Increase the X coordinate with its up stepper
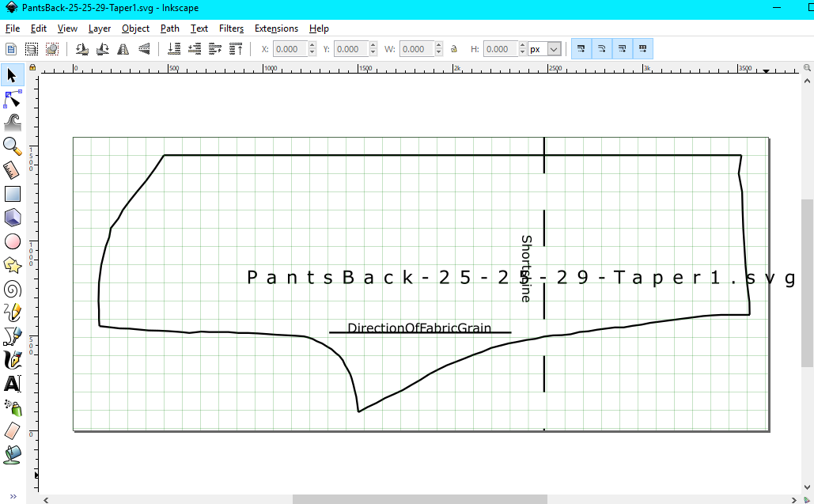The width and height of the screenshot is (814, 504). click(x=311, y=44)
